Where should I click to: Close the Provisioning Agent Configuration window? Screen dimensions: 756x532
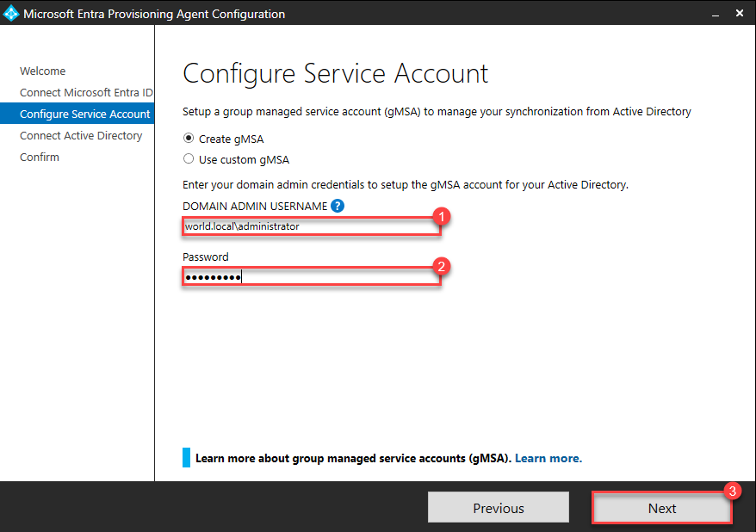pos(740,14)
